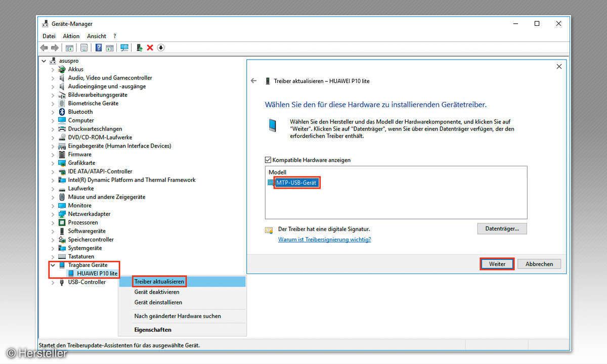Close the Treiber aktualisieren dialog
Image resolution: width=607 pixels, height=364 pixels.
(x=559, y=67)
